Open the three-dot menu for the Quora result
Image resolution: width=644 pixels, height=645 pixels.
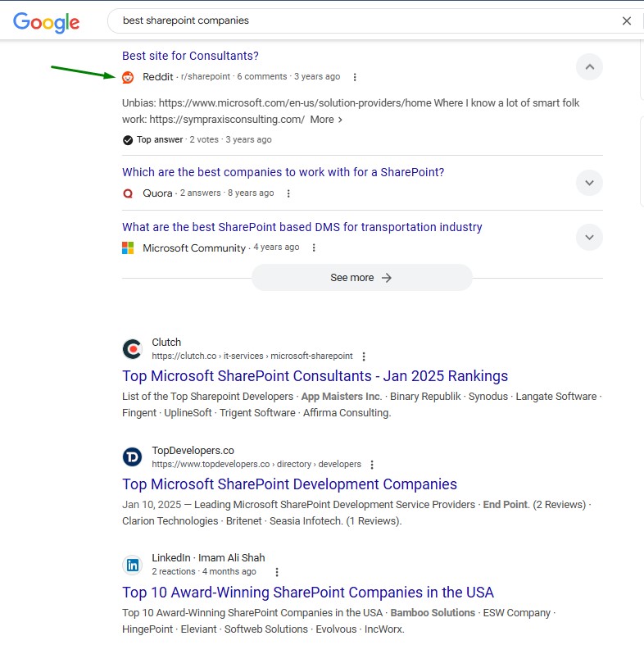pos(288,193)
